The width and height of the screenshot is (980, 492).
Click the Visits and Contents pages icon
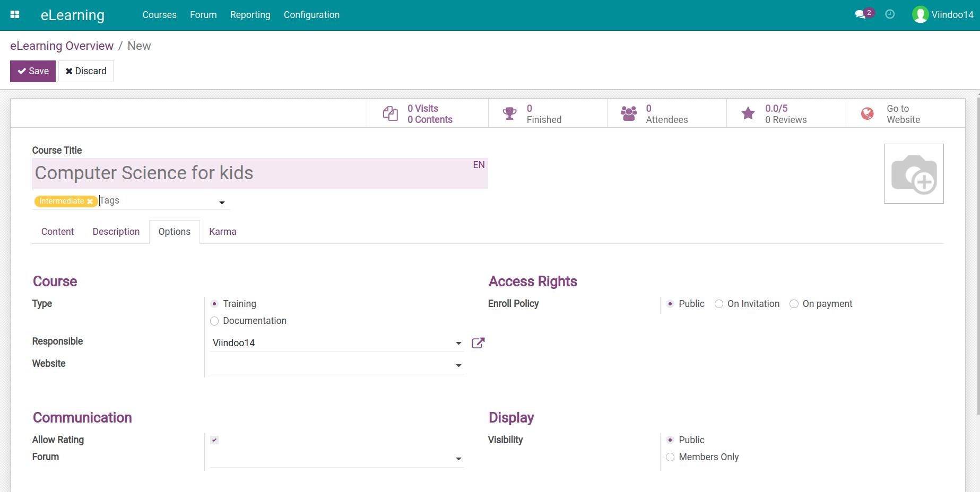[x=391, y=113]
